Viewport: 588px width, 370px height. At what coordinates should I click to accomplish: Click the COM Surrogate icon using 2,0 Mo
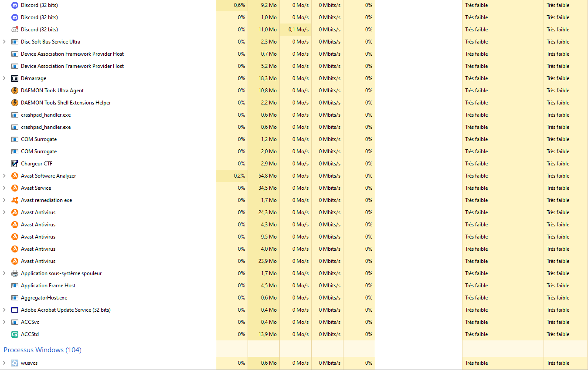[x=15, y=151]
